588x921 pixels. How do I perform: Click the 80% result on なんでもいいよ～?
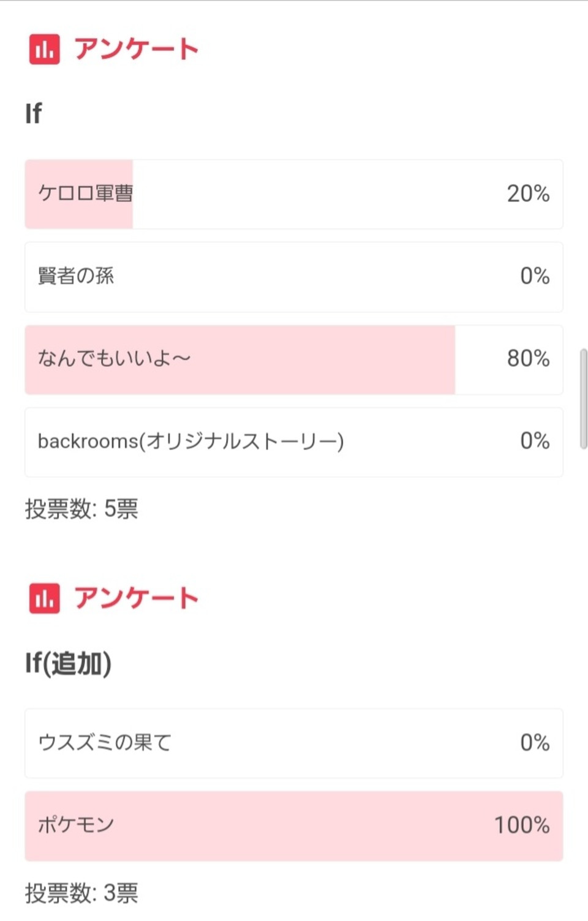coord(528,359)
